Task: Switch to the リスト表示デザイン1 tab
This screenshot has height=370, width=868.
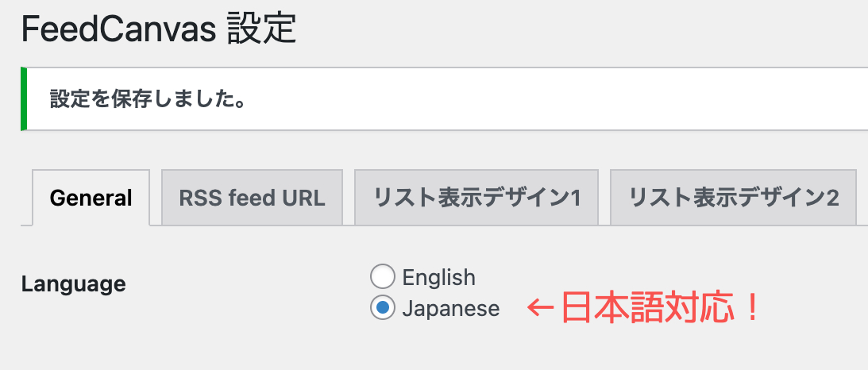Action: pos(476,198)
